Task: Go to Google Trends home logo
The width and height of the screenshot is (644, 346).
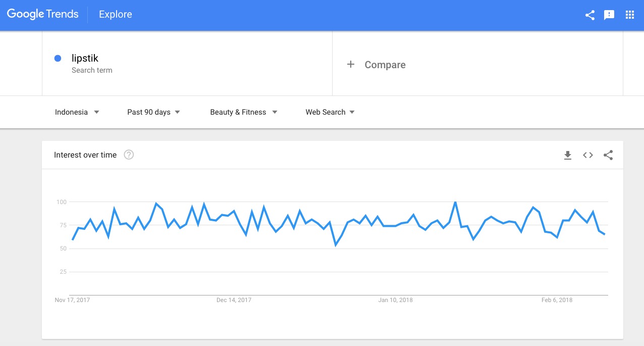Action: (x=43, y=14)
